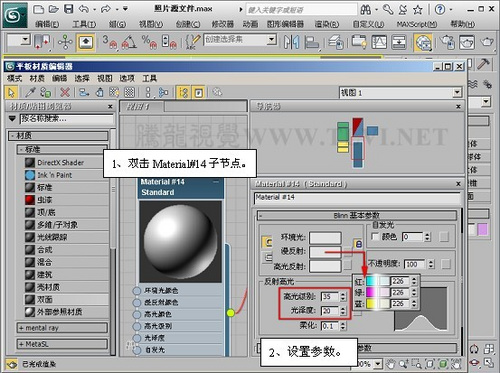Click the eyedropper Pick Material icon
This screenshot has height=373, width=500.
[x=30, y=92]
